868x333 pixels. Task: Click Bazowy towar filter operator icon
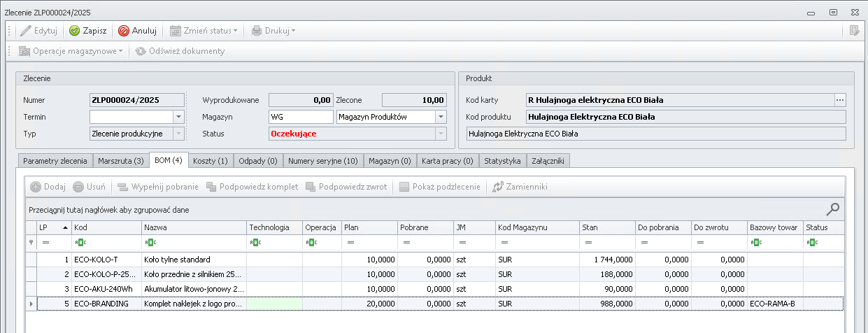pyautogui.click(x=755, y=243)
